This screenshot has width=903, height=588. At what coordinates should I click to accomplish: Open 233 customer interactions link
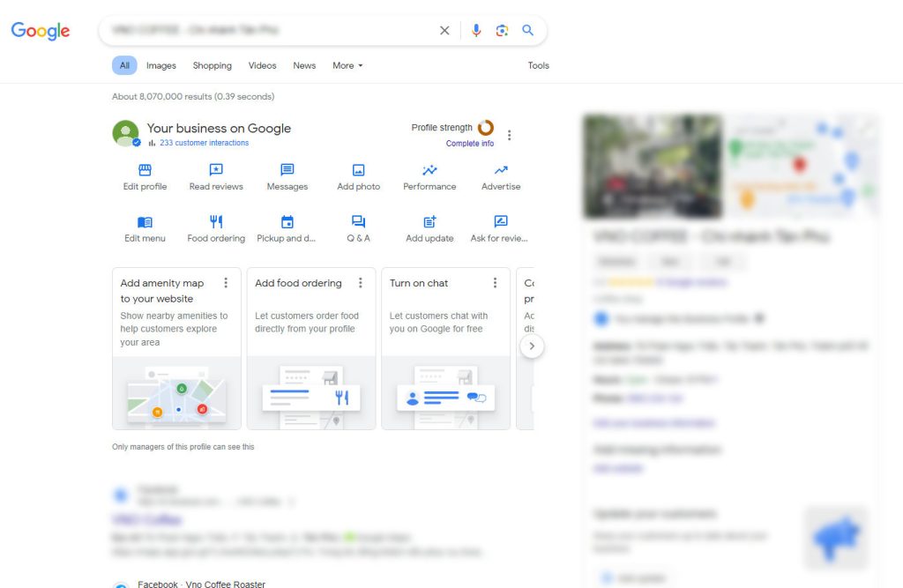(204, 143)
